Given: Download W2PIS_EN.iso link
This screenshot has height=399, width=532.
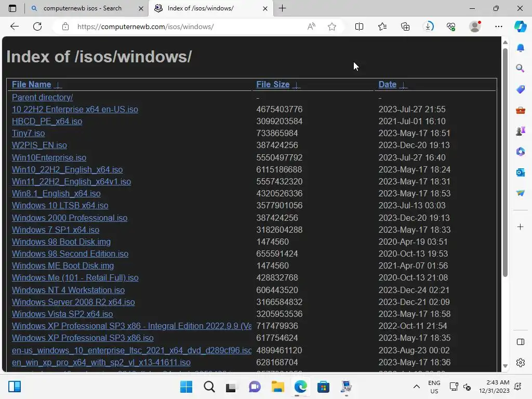Looking at the screenshot, I should pos(39,145).
